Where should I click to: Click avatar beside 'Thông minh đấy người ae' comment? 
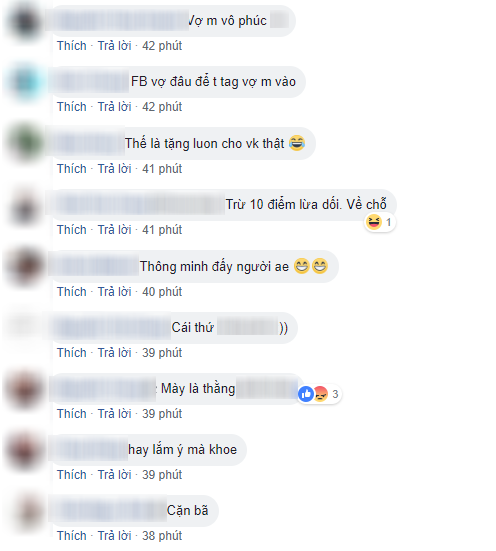pos(25,267)
